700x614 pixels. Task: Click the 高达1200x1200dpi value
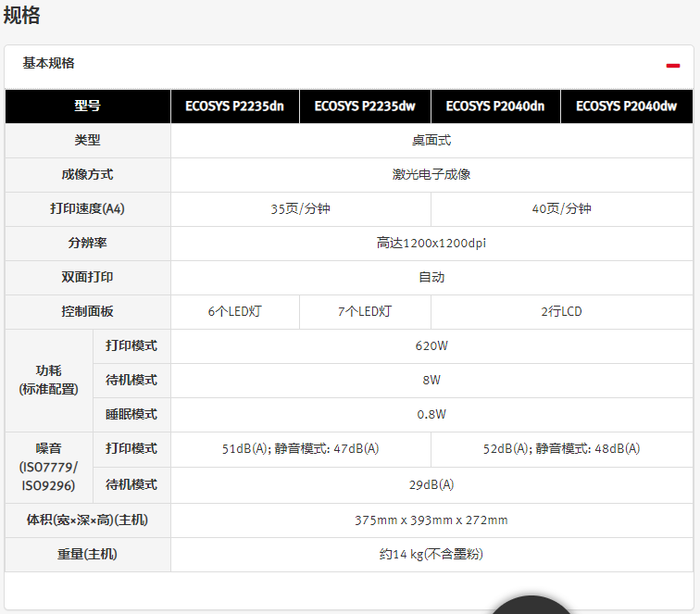coord(431,243)
